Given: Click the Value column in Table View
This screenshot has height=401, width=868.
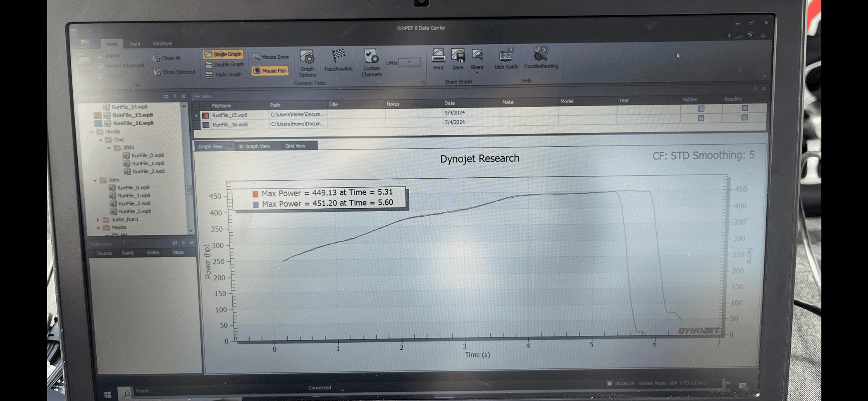Looking at the screenshot, I should pos(178,252).
